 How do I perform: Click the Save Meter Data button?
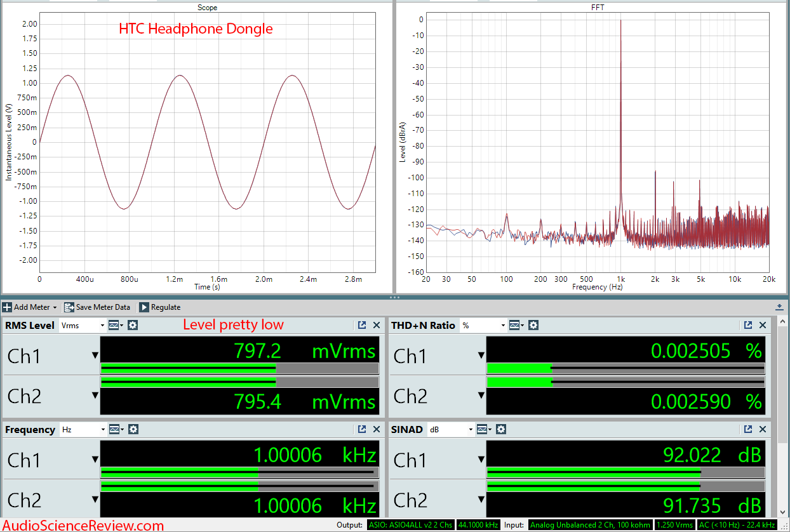coord(97,307)
